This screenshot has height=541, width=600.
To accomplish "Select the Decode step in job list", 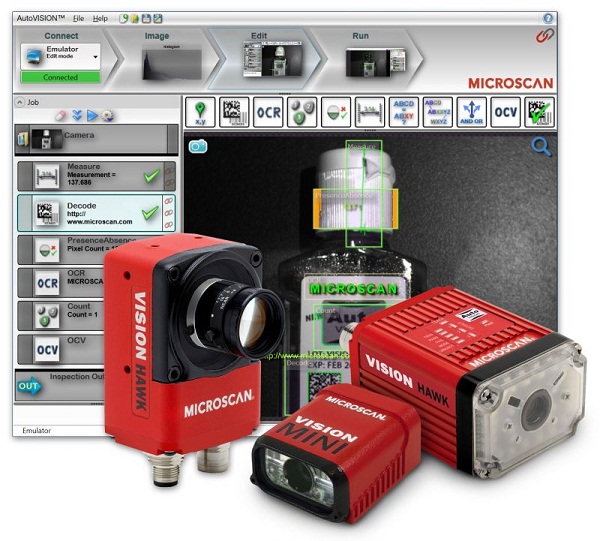I will tap(96, 213).
